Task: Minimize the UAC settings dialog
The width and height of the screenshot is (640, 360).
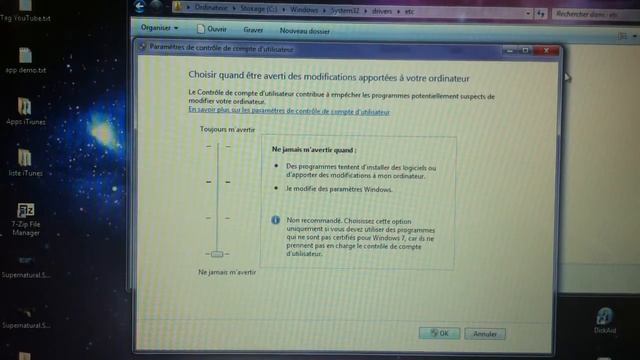Action: [510, 51]
